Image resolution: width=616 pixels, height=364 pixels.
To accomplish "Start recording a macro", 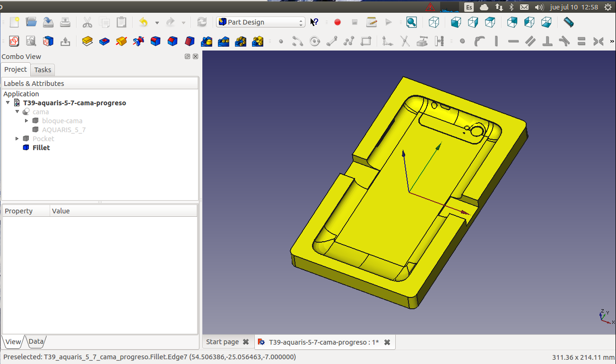I will [338, 22].
